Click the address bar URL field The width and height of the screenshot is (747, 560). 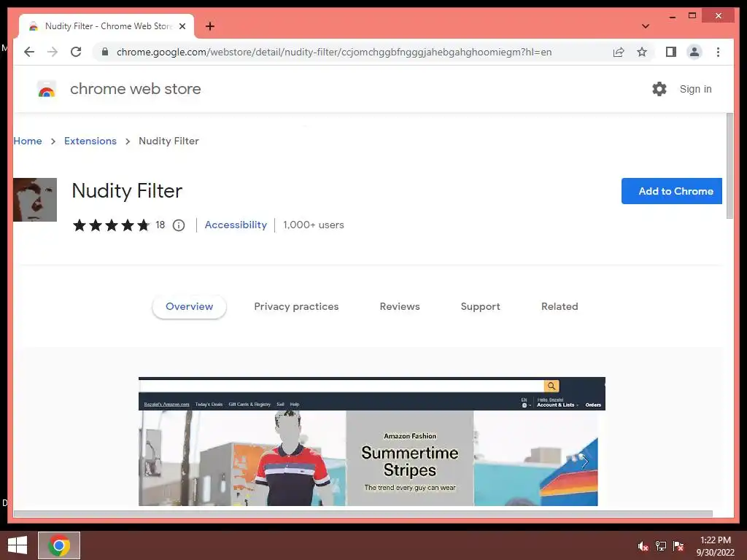334,52
